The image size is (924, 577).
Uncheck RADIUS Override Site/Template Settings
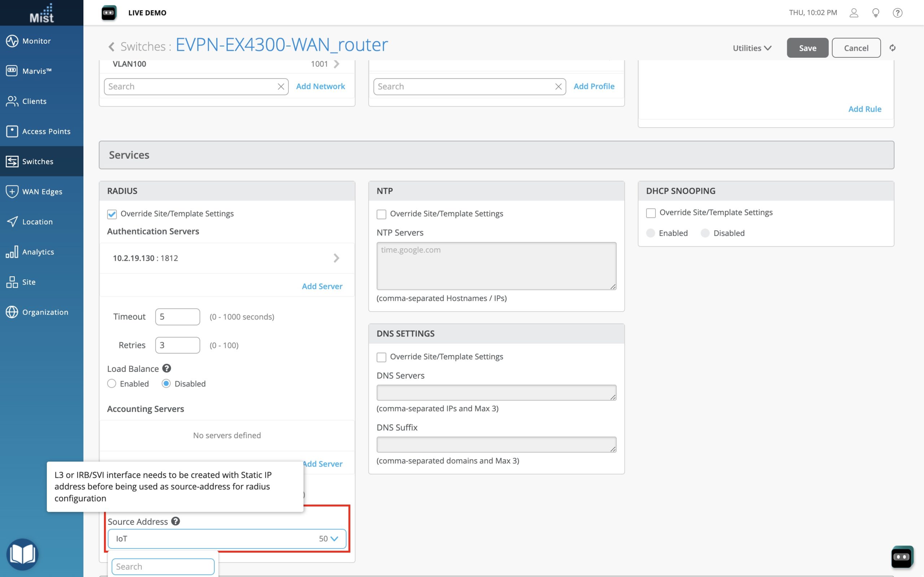[112, 214]
